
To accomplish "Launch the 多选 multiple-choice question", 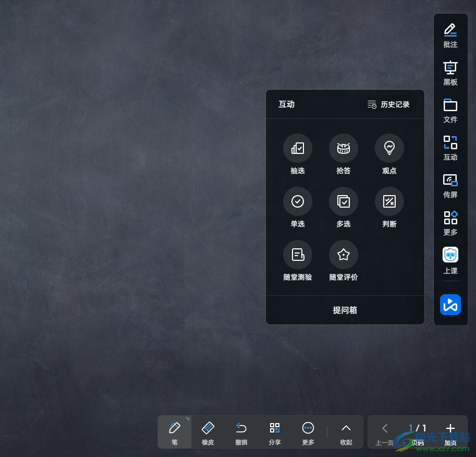I will click(x=343, y=202).
